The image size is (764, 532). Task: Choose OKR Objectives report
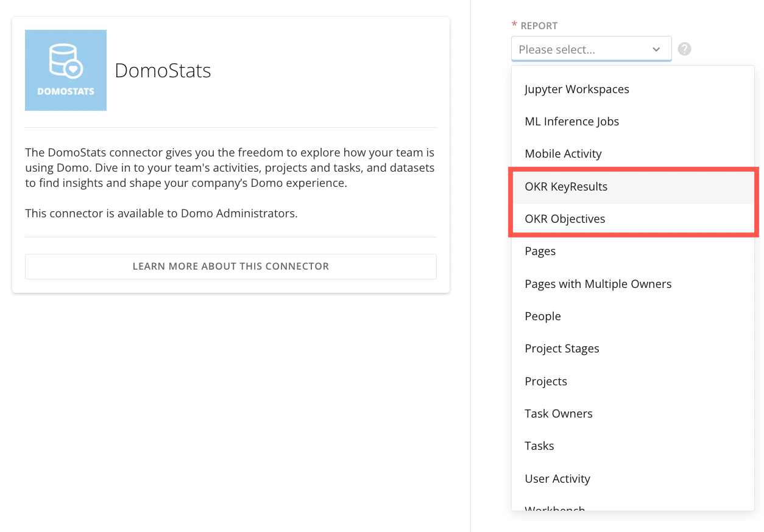[632, 219]
